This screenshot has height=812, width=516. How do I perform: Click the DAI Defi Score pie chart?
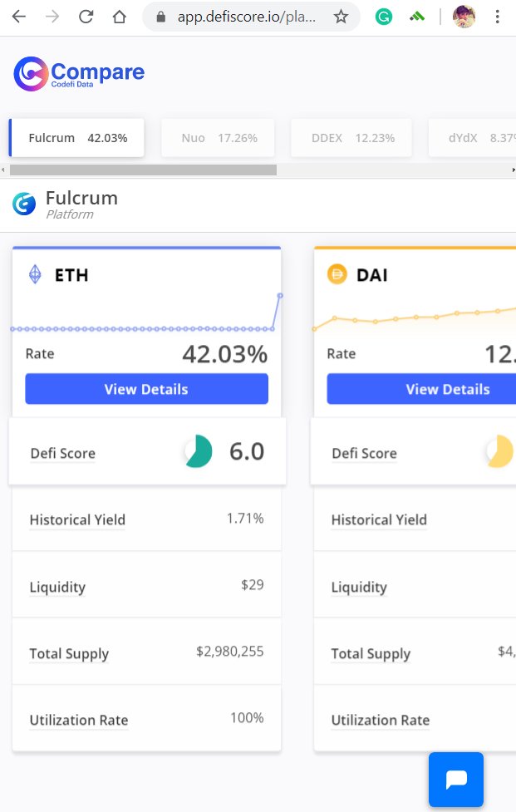point(499,451)
